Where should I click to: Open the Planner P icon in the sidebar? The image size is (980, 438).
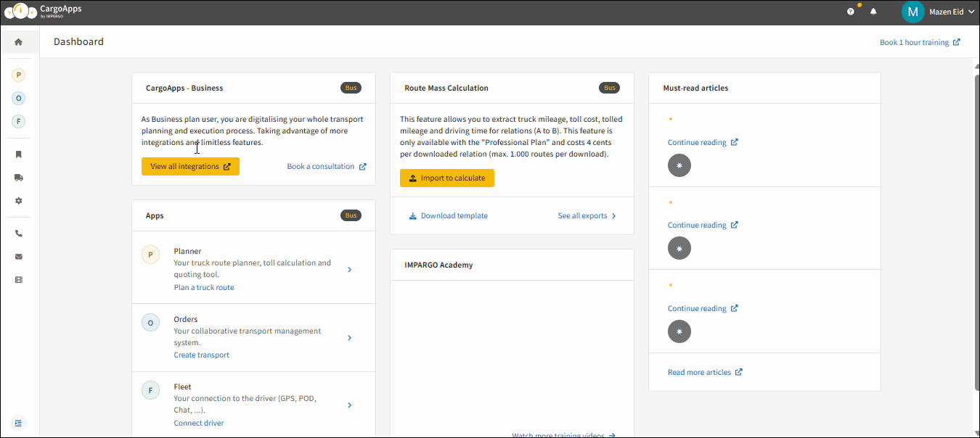point(19,75)
